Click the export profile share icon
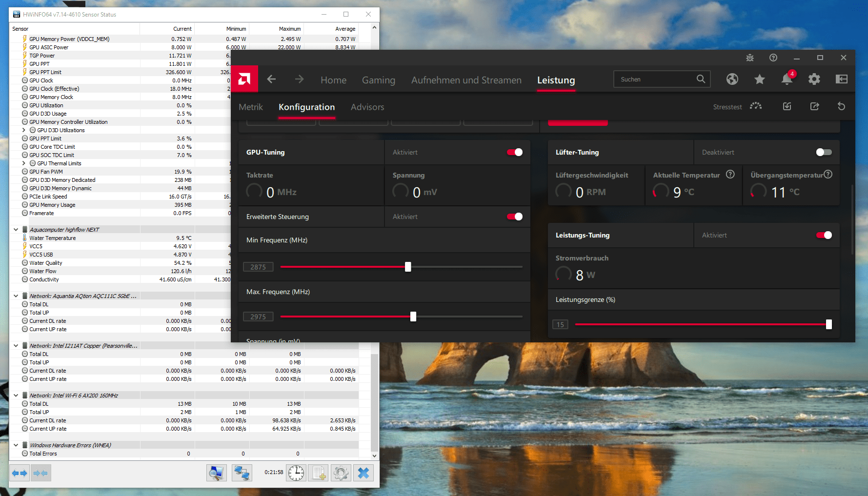The image size is (868, 496). click(814, 106)
